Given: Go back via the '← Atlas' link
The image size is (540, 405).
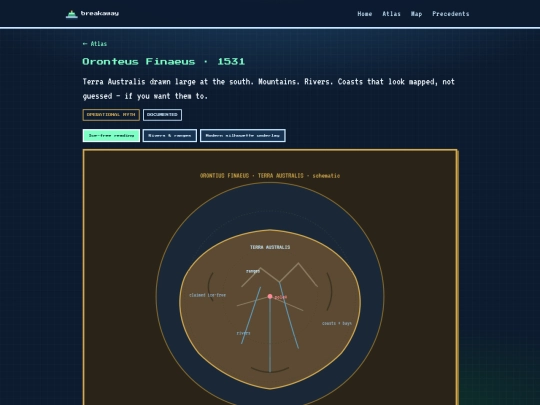Looking at the screenshot, I should [95, 44].
